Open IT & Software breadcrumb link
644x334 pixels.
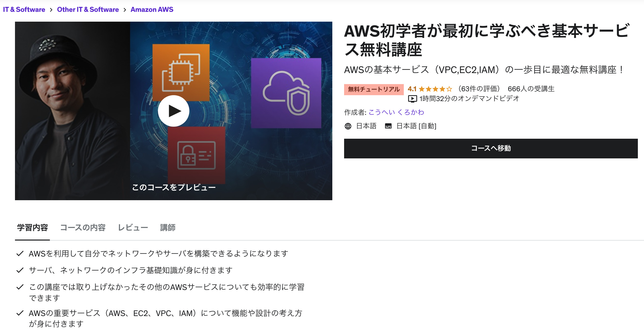click(24, 10)
